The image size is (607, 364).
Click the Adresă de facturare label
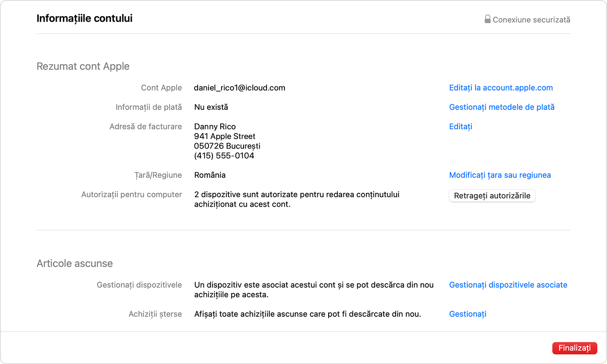point(146,127)
